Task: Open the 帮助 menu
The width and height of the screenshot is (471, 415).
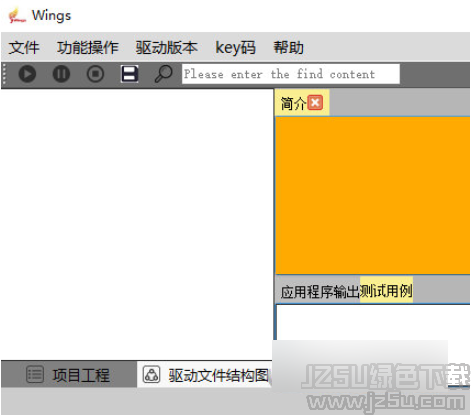Action: (x=288, y=48)
